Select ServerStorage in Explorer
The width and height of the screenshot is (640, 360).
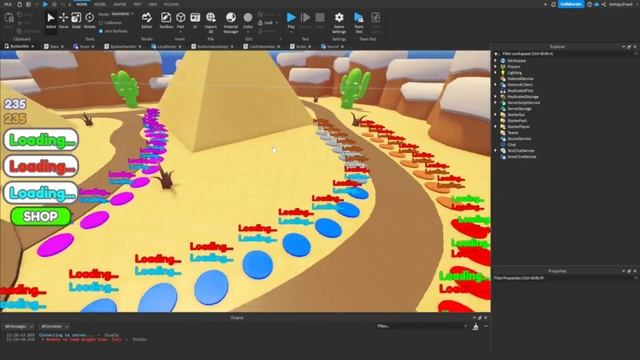pos(519,109)
